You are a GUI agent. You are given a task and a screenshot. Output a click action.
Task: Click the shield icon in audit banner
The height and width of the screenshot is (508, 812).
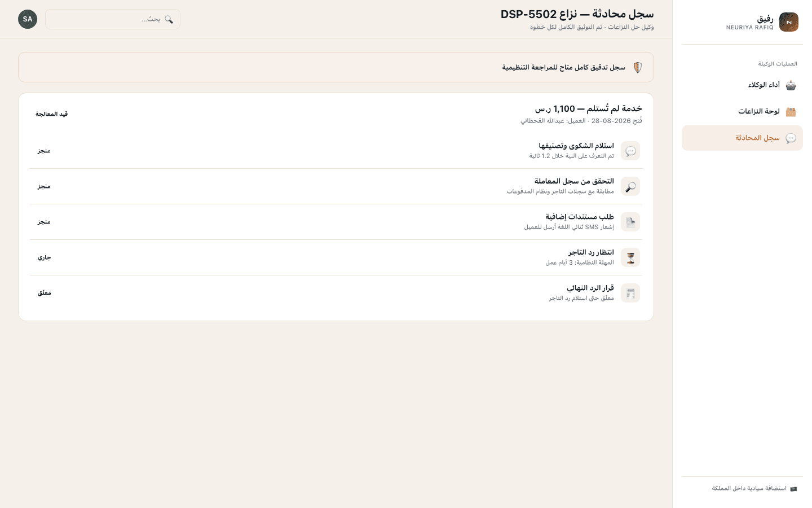click(638, 68)
